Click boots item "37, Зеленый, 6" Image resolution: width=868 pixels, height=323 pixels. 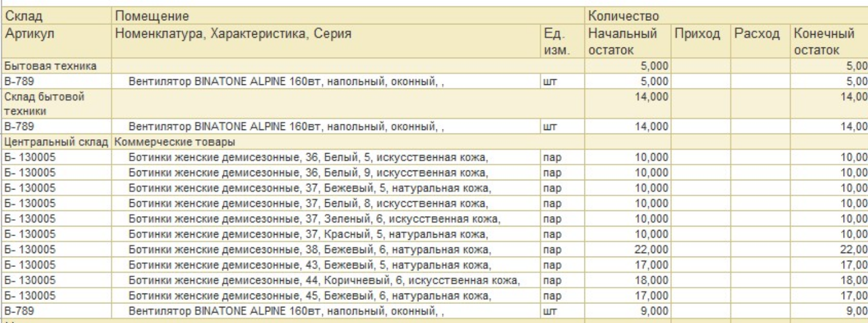(x=314, y=218)
